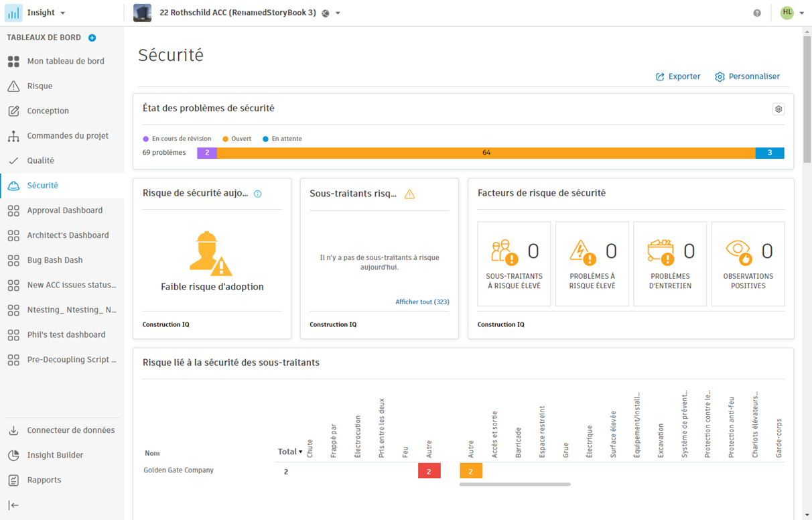812x520 pixels.
Task: Click info icon next to Risque de sécurité aujourd'hui
Action: 258,194
